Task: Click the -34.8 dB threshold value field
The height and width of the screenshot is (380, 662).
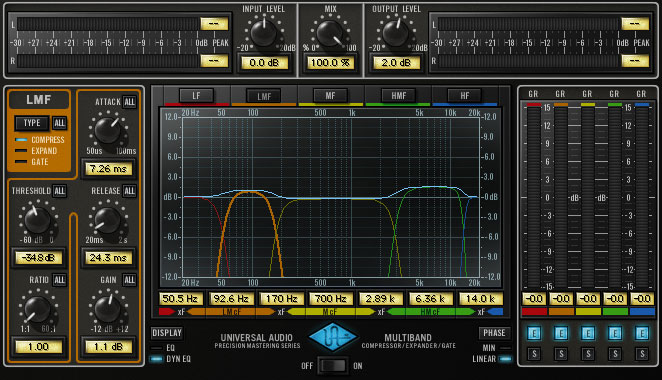Action: tap(38, 258)
